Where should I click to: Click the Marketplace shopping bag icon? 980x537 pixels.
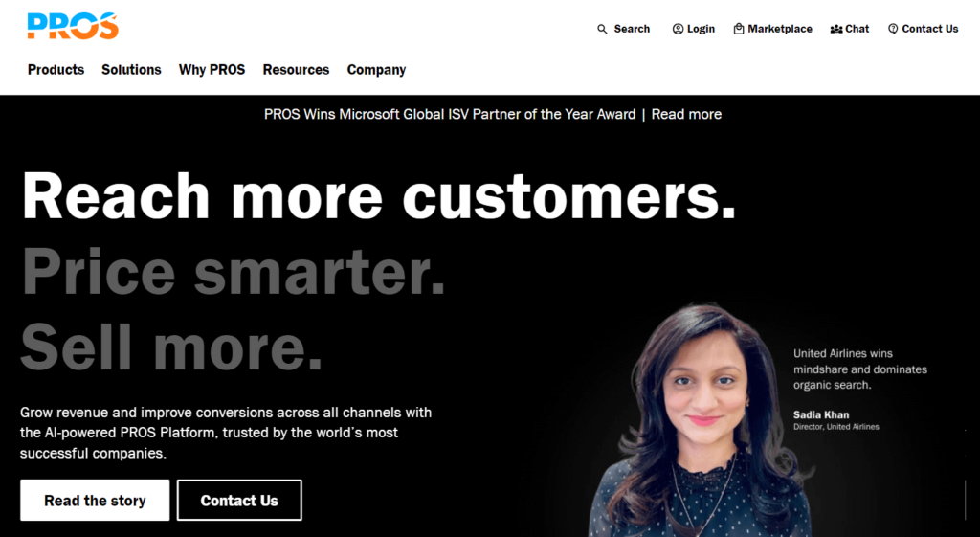739,29
